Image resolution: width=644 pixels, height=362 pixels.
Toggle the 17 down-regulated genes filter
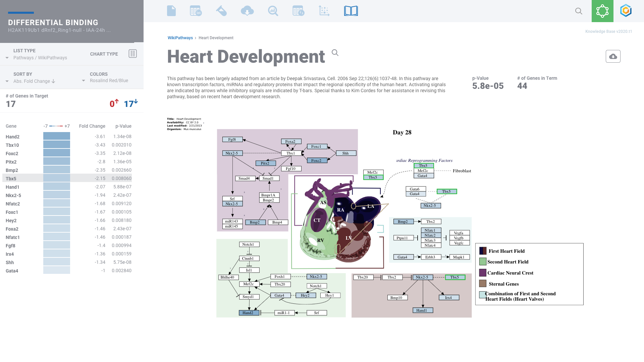pyautogui.click(x=130, y=104)
